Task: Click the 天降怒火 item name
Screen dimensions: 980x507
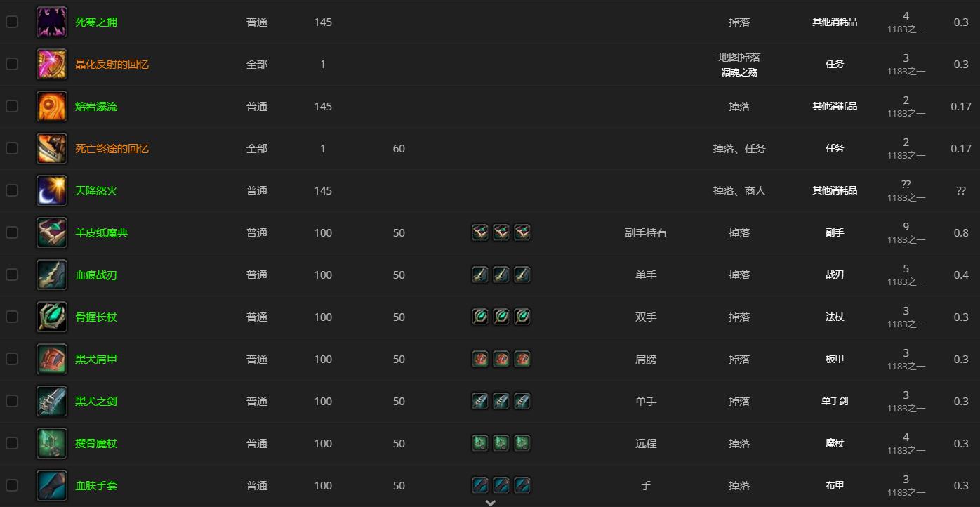Action: click(96, 190)
